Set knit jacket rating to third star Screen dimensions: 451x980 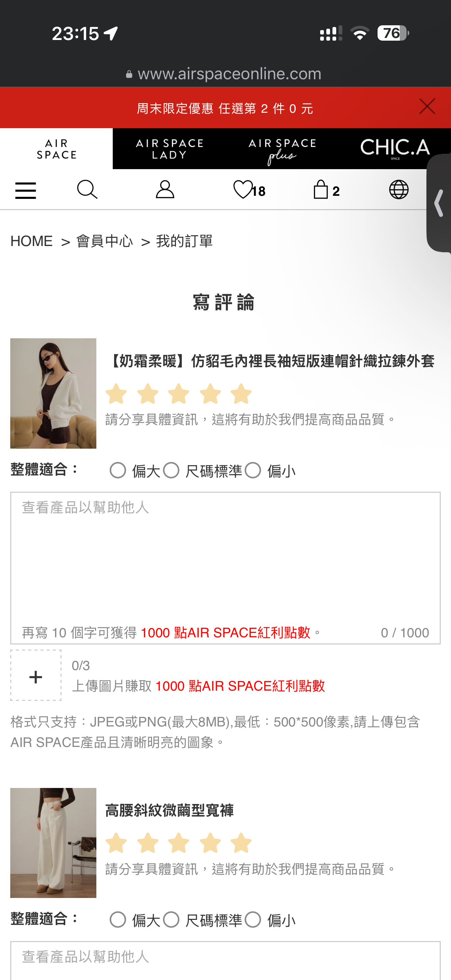coord(179,393)
